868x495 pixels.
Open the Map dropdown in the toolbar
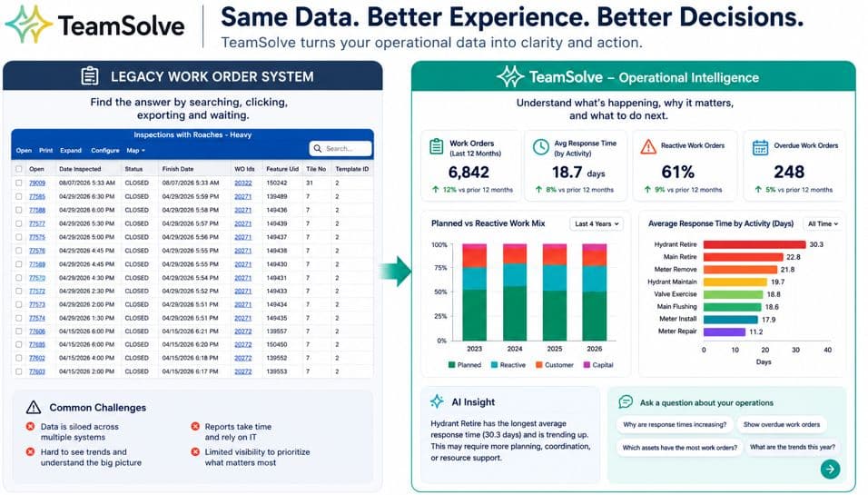click(135, 150)
